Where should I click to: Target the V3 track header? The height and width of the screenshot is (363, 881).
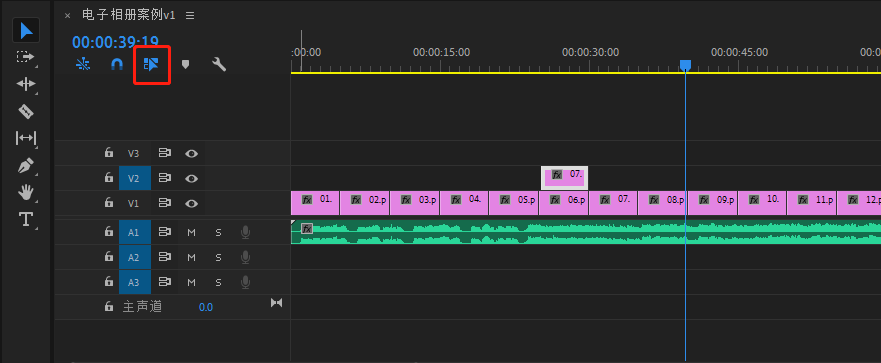coord(133,153)
